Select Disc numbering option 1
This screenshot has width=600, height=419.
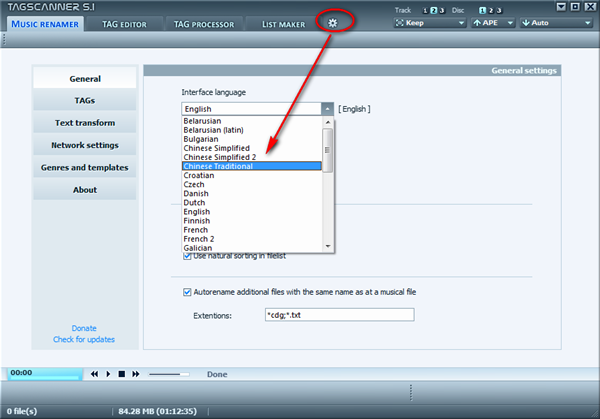click(483, 11)
